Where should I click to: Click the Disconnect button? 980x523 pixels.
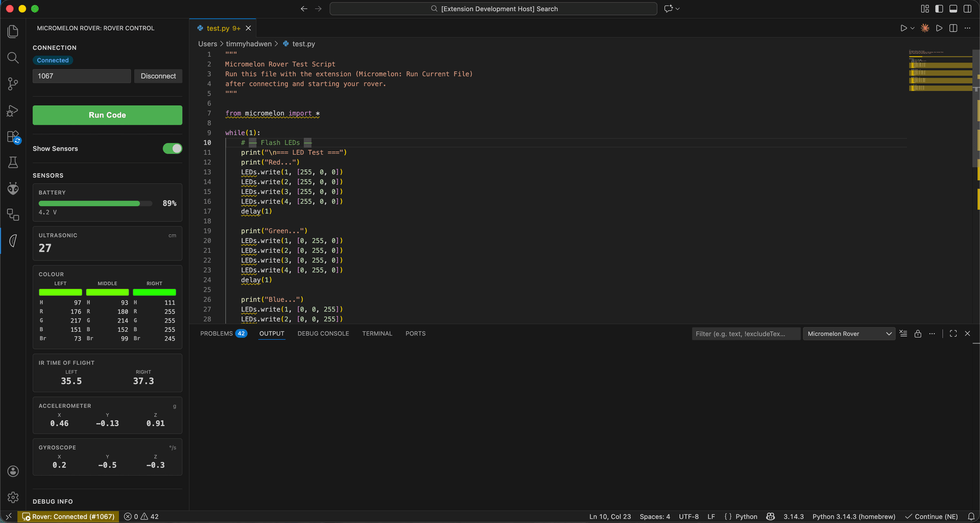(x=158, y=76)
